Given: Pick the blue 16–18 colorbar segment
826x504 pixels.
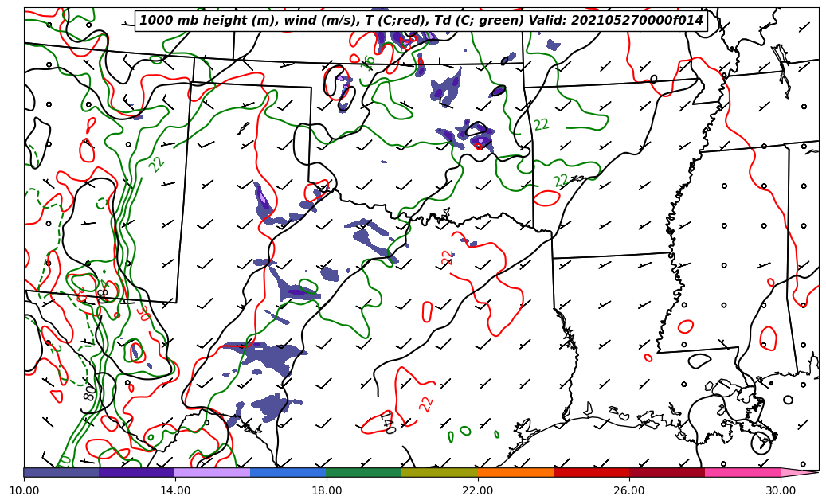Looking at the screenshot, I should 288,472.
